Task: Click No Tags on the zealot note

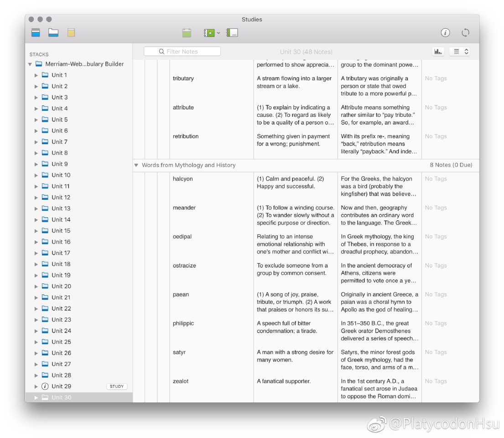Action: 436,381
